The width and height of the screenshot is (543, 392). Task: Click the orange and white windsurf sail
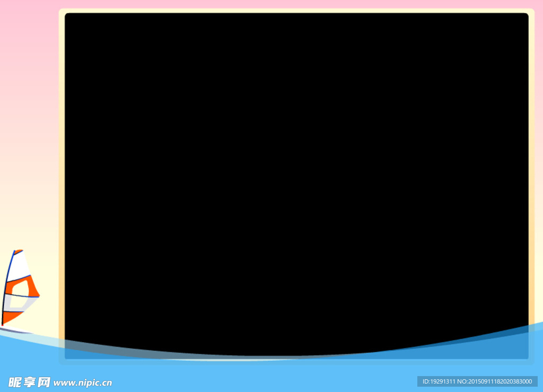(x=20, y=288)
